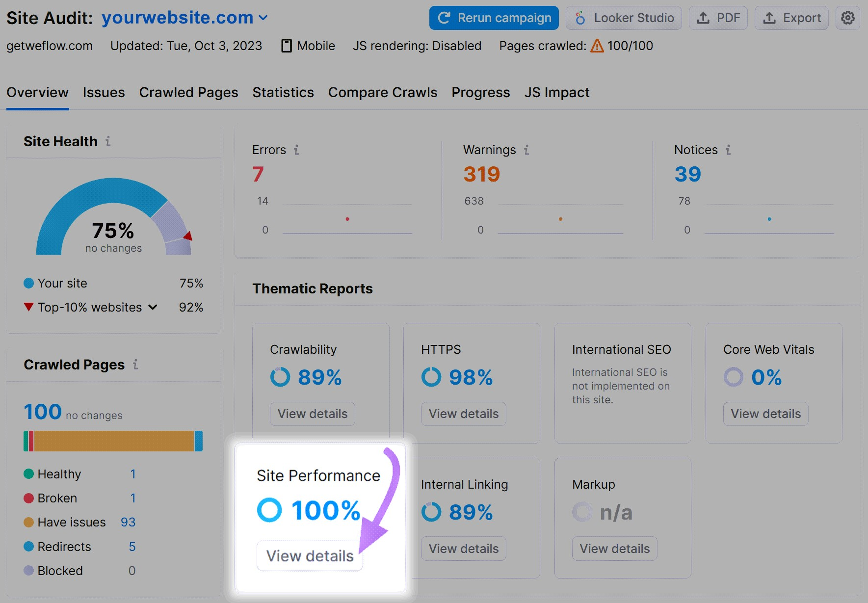This screenshot has height=603, width=868.
Task: Select the Broken pages count
Action: [x=132, y=498]
